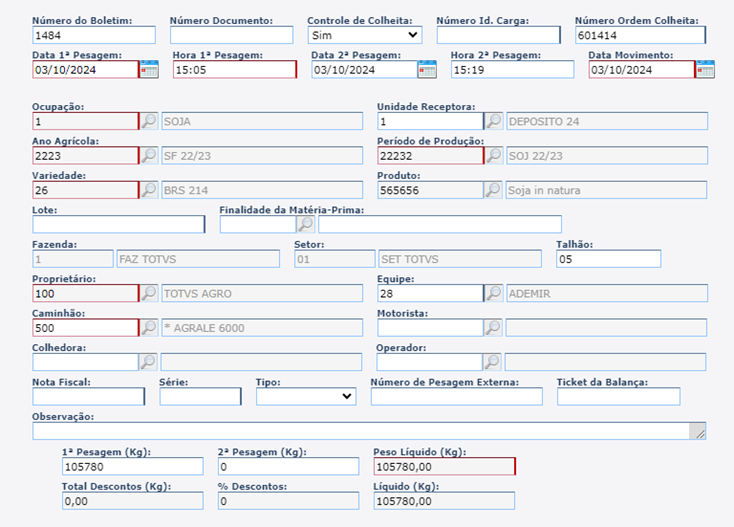Open Unidade Receptora lookup magnifier
The width and height of the screenshot is (734, 527).
click(494, 121)
